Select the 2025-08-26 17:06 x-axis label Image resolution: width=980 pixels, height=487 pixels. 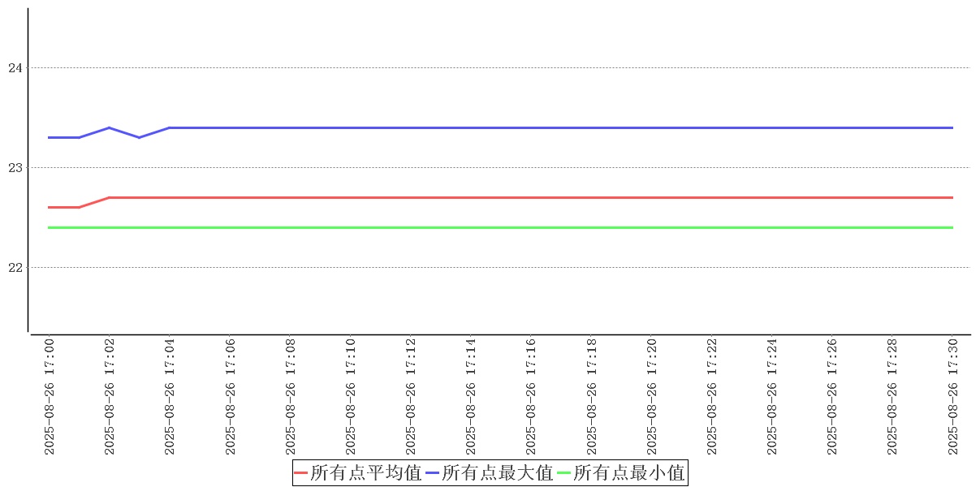(230, 396)
